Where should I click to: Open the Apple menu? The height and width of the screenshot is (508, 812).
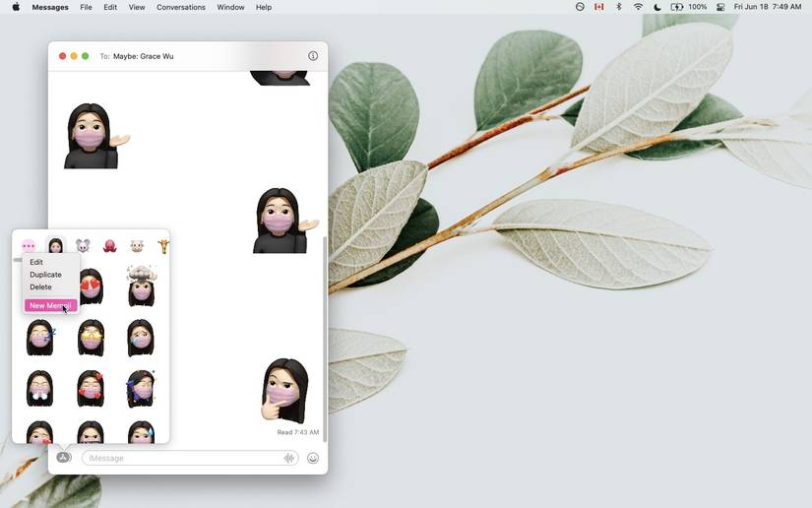tap(16, 7)
